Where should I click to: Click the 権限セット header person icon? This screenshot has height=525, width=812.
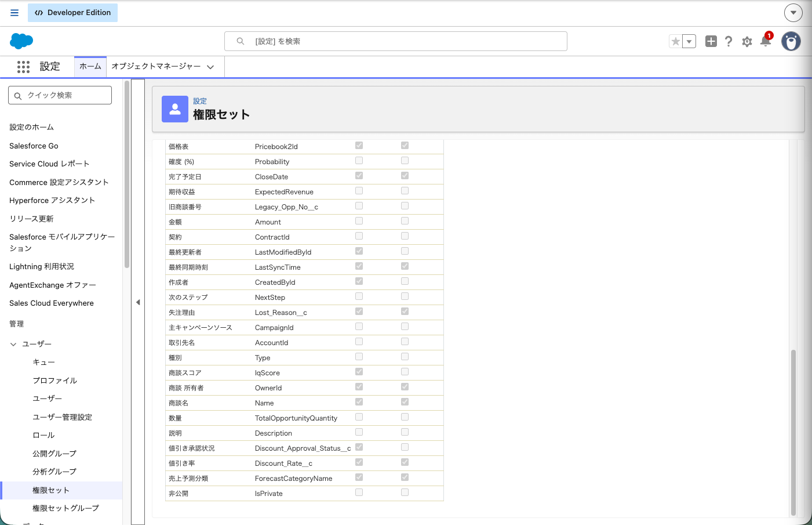click(175, 109)
